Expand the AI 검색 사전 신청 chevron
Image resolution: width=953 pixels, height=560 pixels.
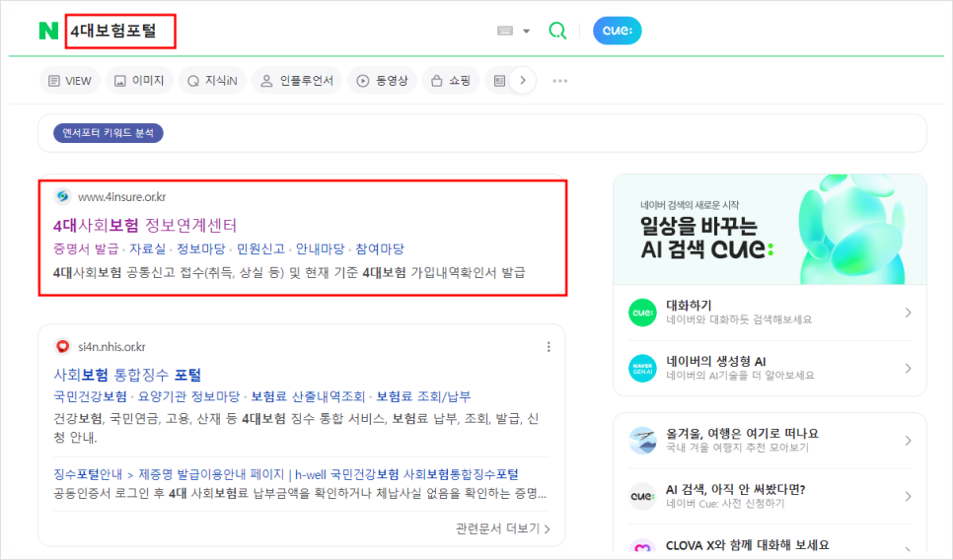click(x=908, y=497)
